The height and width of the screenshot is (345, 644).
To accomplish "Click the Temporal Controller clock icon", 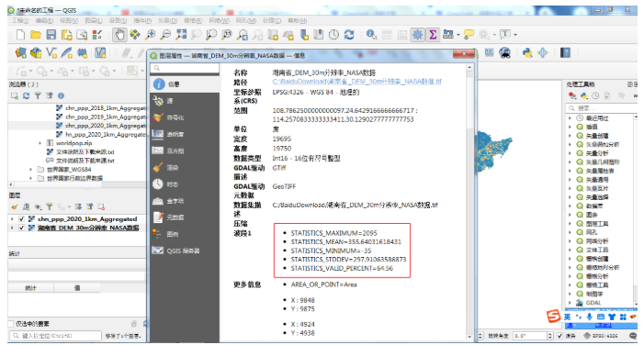I will (x=333, y=35).
